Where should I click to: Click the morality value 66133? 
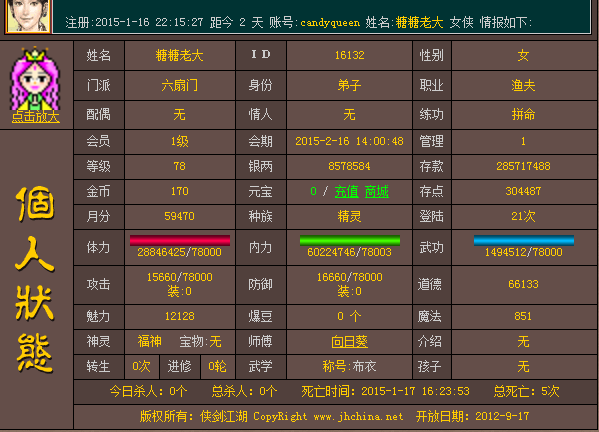(x=523, y=284)
